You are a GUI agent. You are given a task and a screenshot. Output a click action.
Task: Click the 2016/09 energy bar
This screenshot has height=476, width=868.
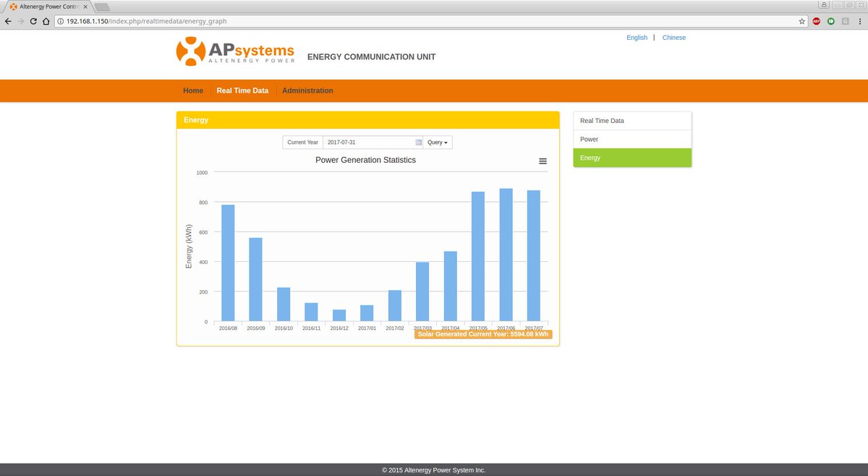point(255,279)
